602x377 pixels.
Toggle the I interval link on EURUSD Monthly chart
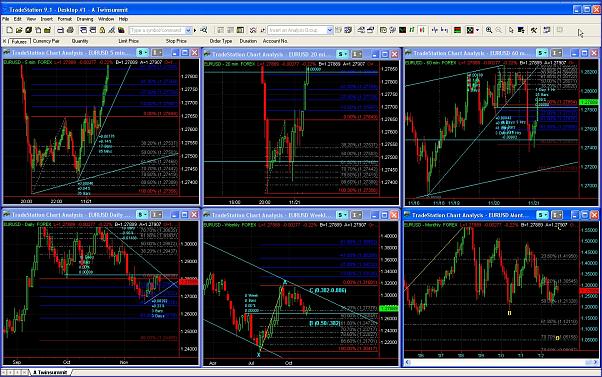pos(557,215)
